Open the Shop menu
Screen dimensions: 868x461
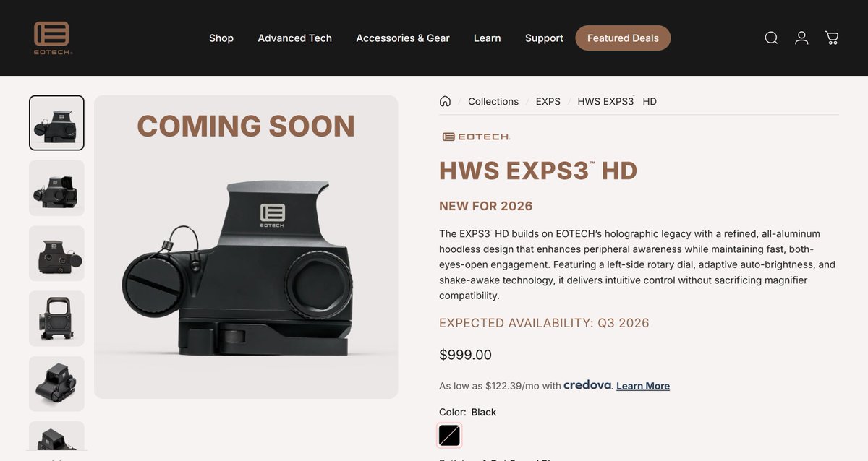tap(221, 38)
